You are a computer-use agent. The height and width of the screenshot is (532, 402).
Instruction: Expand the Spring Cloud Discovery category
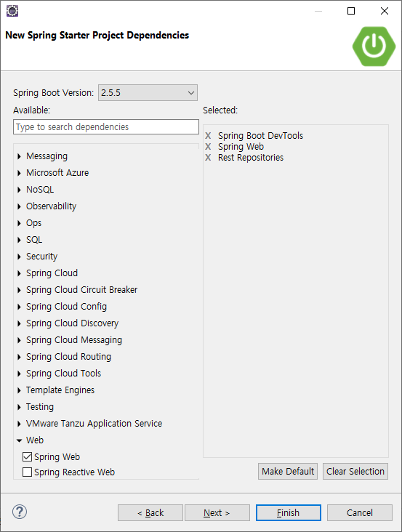click(x=19, y=323)
